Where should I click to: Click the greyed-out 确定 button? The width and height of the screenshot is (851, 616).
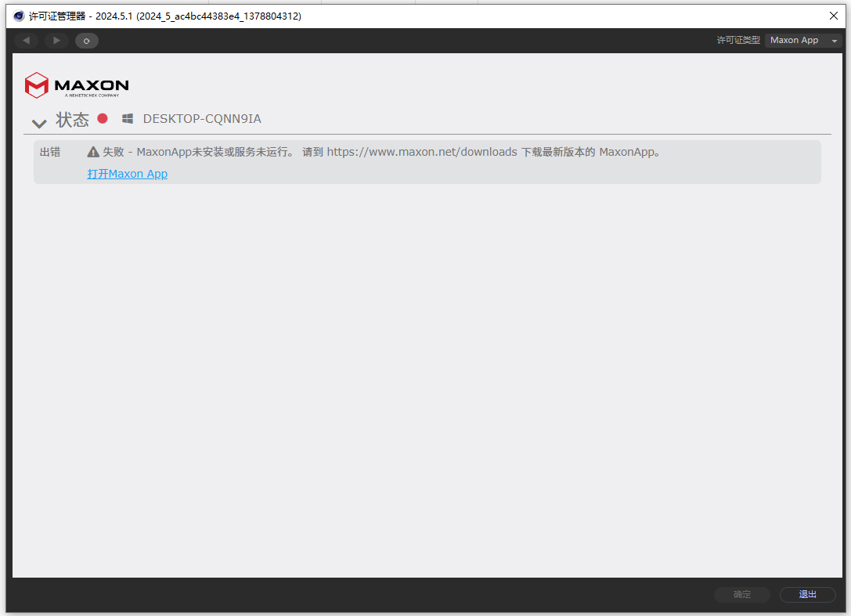(741, 595)
